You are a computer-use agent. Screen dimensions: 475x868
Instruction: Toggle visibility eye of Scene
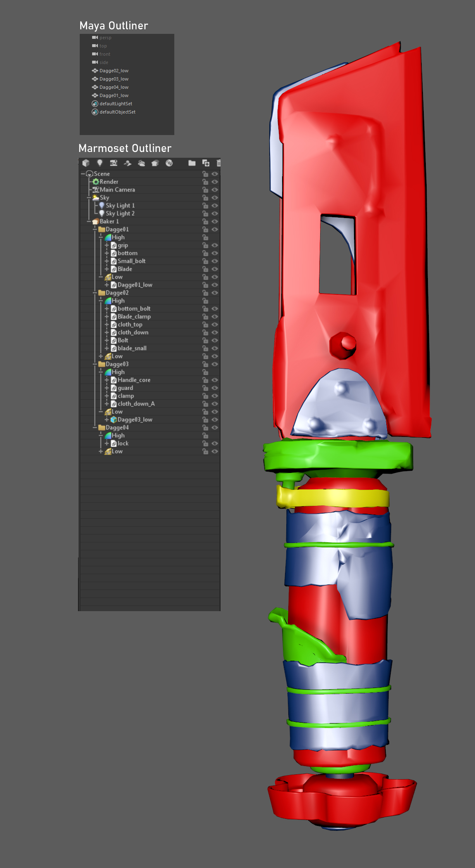coord(215,174)
